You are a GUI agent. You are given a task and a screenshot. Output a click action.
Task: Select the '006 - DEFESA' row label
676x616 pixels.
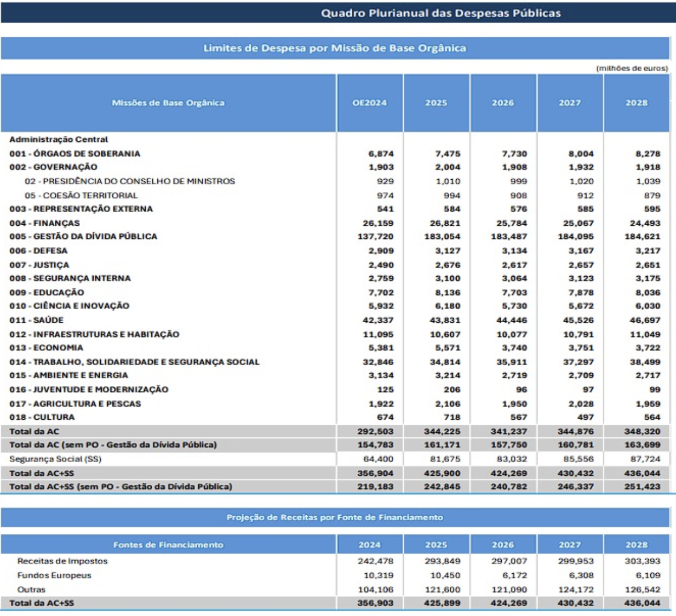[x=38, y=250]
